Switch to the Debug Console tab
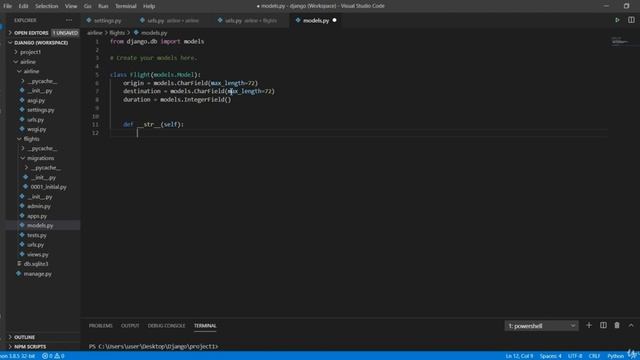 (x=167, y=326)
